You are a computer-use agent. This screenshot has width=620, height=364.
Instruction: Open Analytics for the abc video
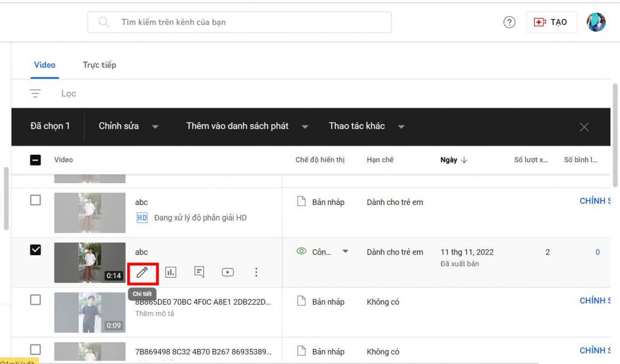(170, 272)
